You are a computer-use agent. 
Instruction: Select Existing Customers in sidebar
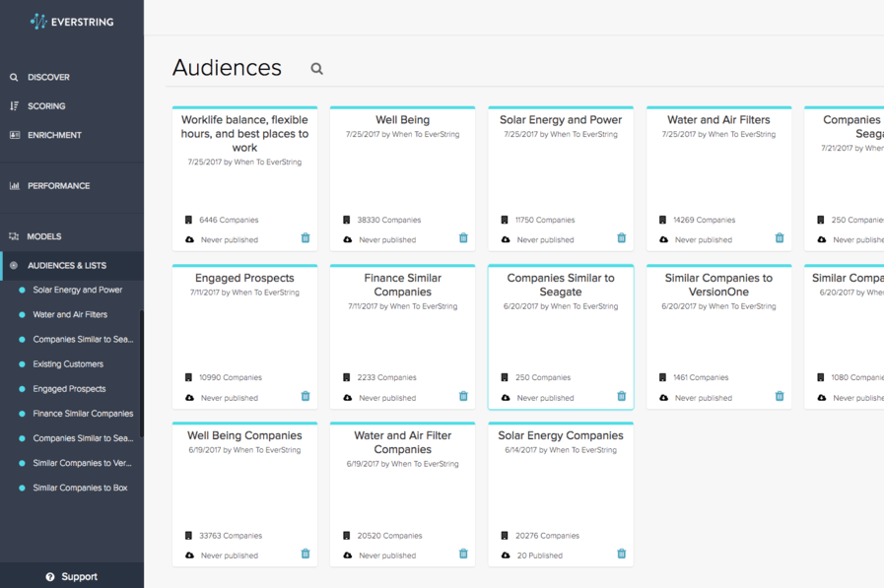pyautogui.click(x=68, y=364)
